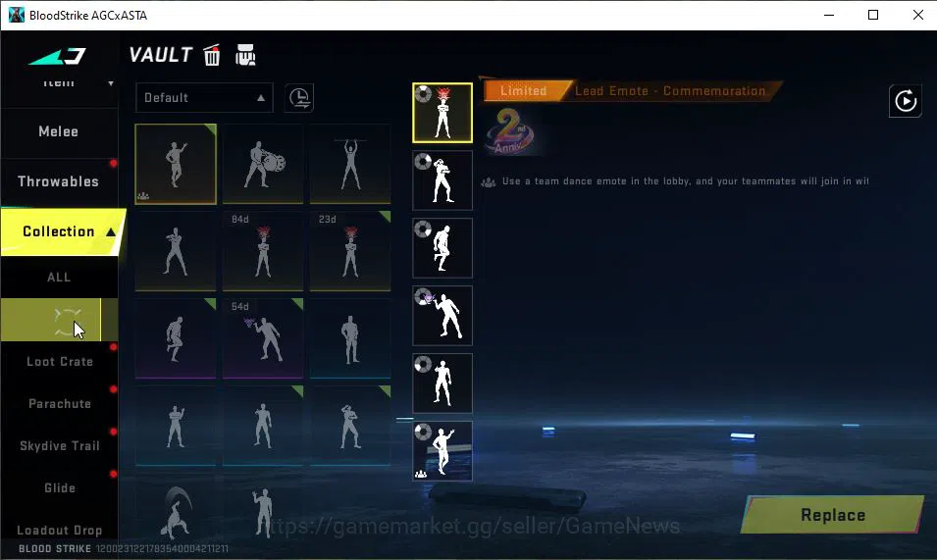Maximize the BloodStrike window

click(x=873, y=15)
